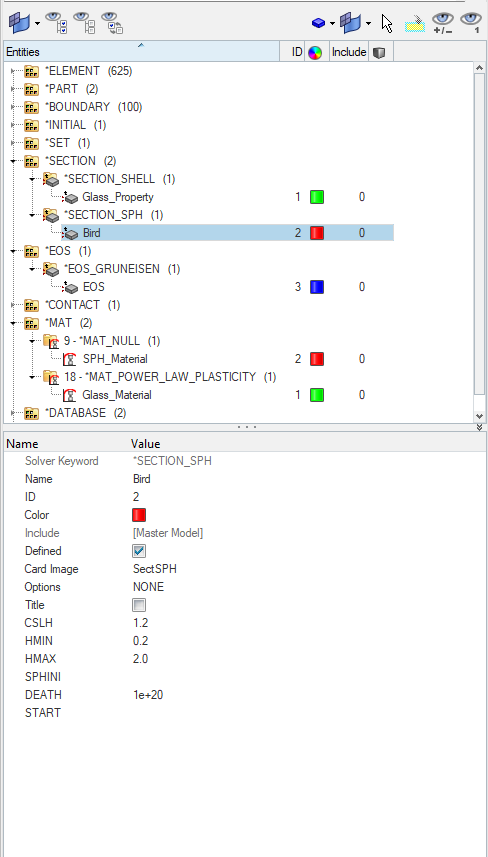
Task: Open the component view dropdown arrow at left
Action: pos(37,24)
